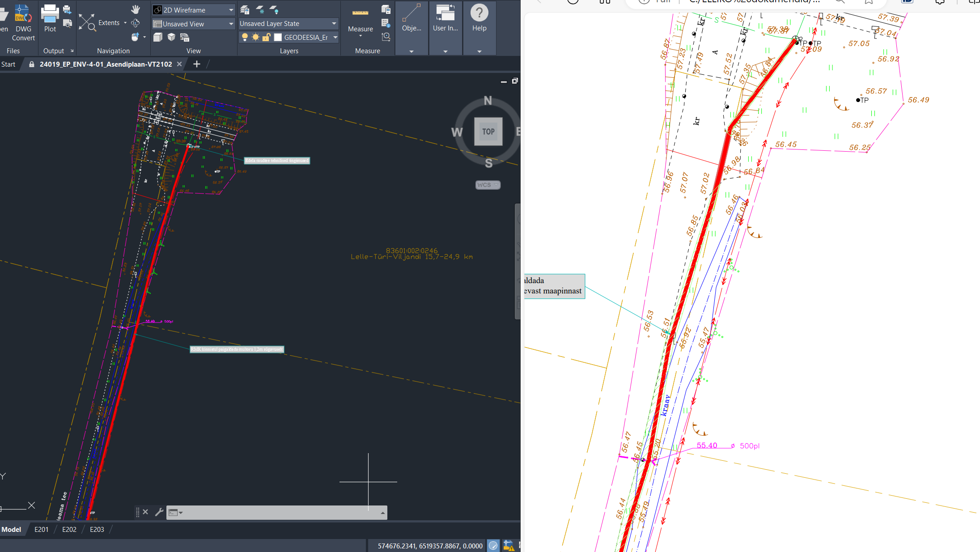Open the Unsaved Layer State dropdown
This screenshot has height=552, width=980.
pyautogui.click(x=288, y=23)
